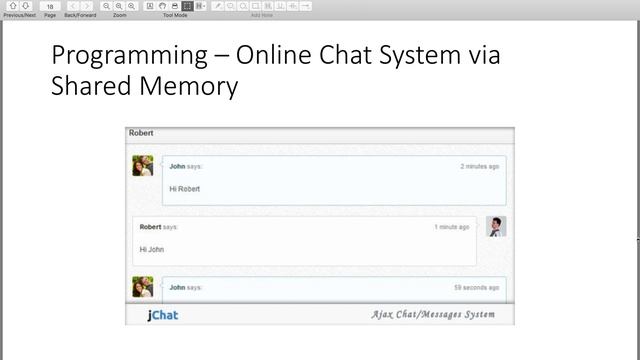The height and width of the screenshot is (360, 640).
Task: Zoom out the document
Action: click(106, 6)
